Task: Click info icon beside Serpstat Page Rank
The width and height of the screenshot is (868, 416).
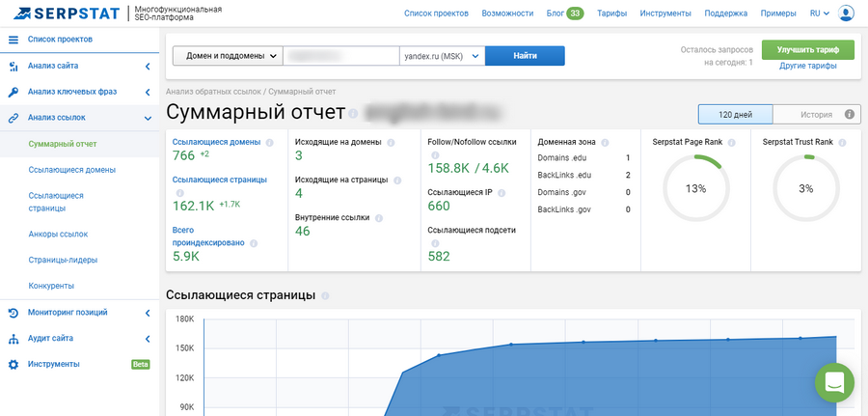Action: pyautogui.click(x=732, y=142)
